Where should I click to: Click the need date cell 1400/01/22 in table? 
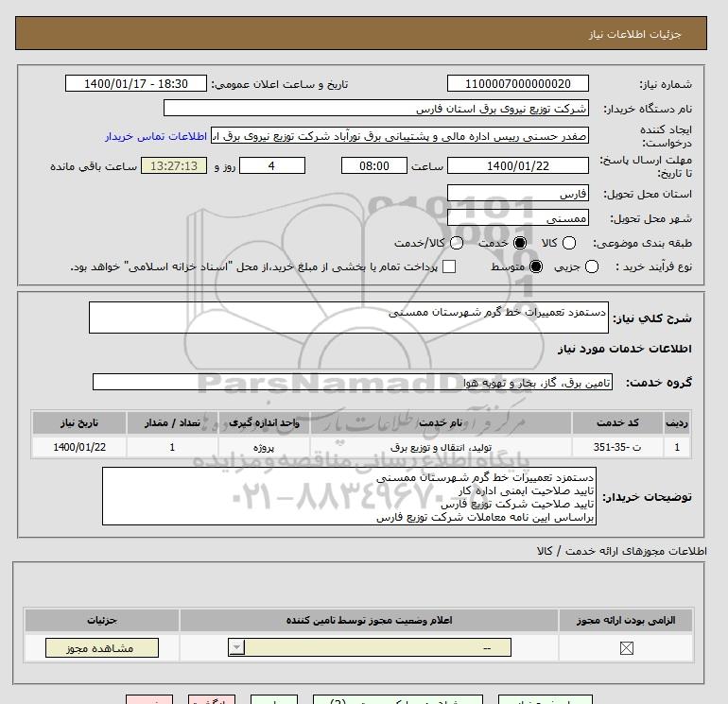point(79,447)
